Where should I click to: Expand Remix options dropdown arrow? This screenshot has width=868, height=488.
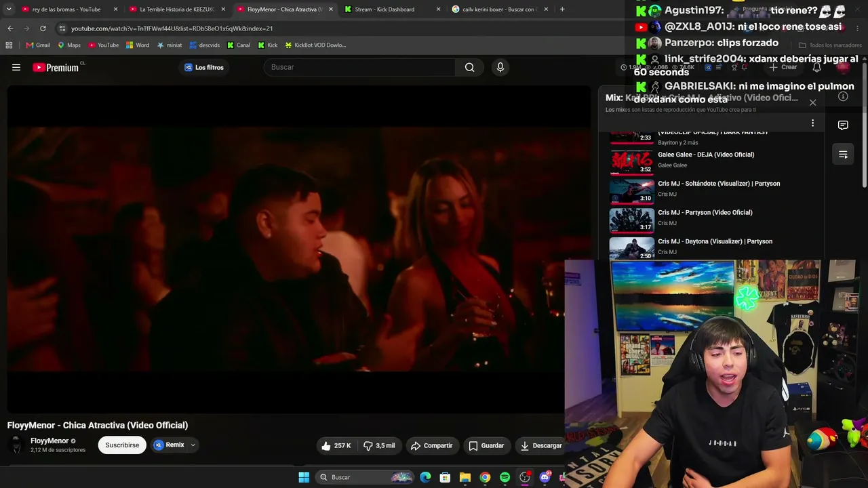(193, 445)
